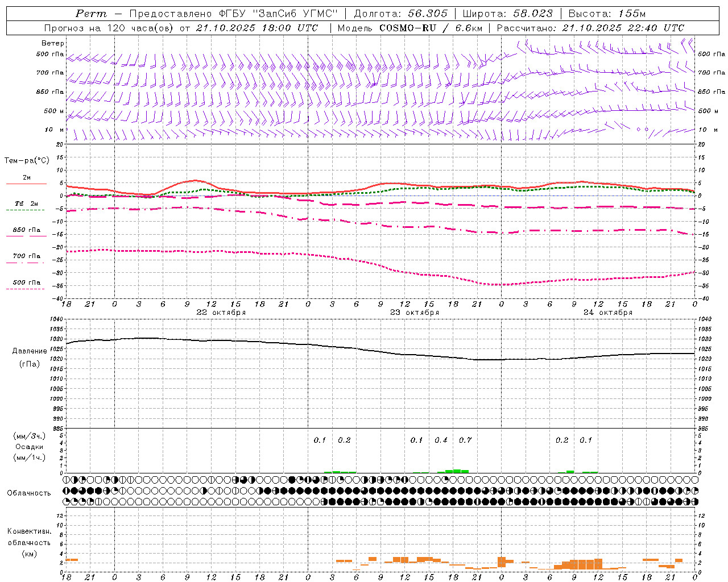Select the "Давление" chart label
The height and width of the screenshot is (582, 728).
pyautogui.click(x=30, y=351)
